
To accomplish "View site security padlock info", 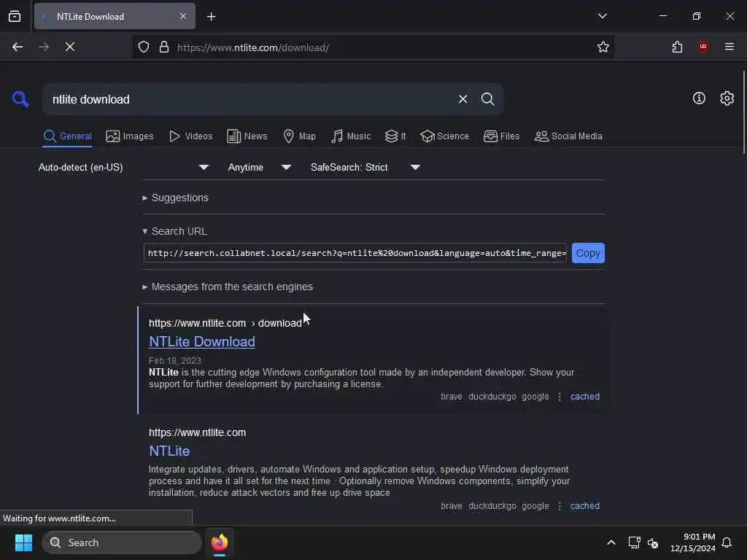I will 164,47.
